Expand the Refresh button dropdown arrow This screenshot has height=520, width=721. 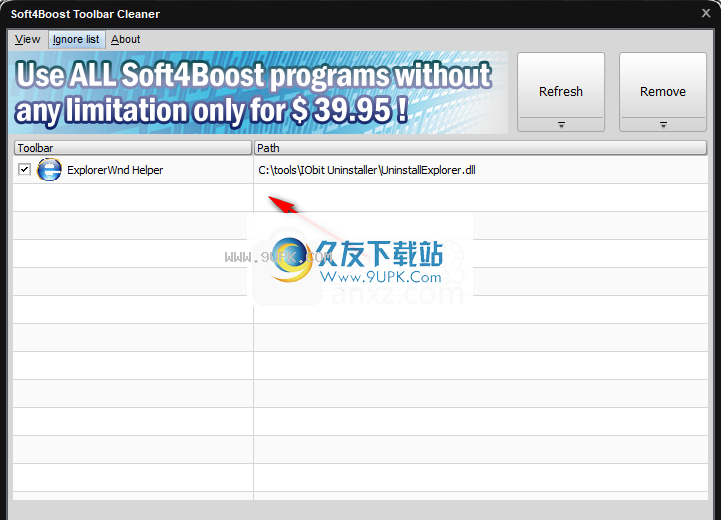point(561,125)
